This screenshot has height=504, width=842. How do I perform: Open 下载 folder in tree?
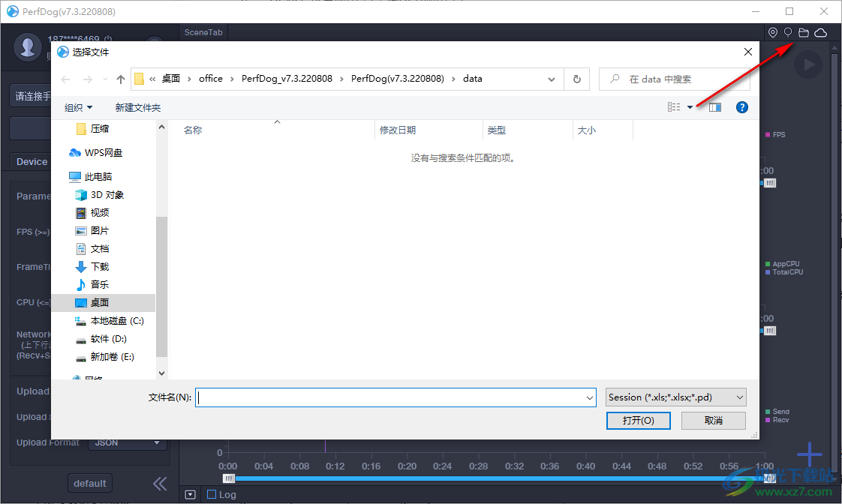(x=100, y=267)
